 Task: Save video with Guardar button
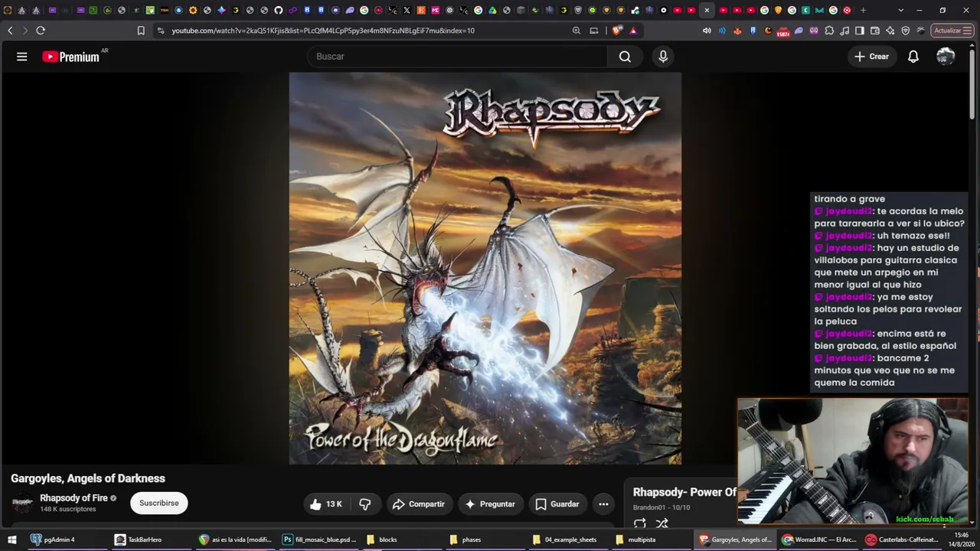coord(557,504)
